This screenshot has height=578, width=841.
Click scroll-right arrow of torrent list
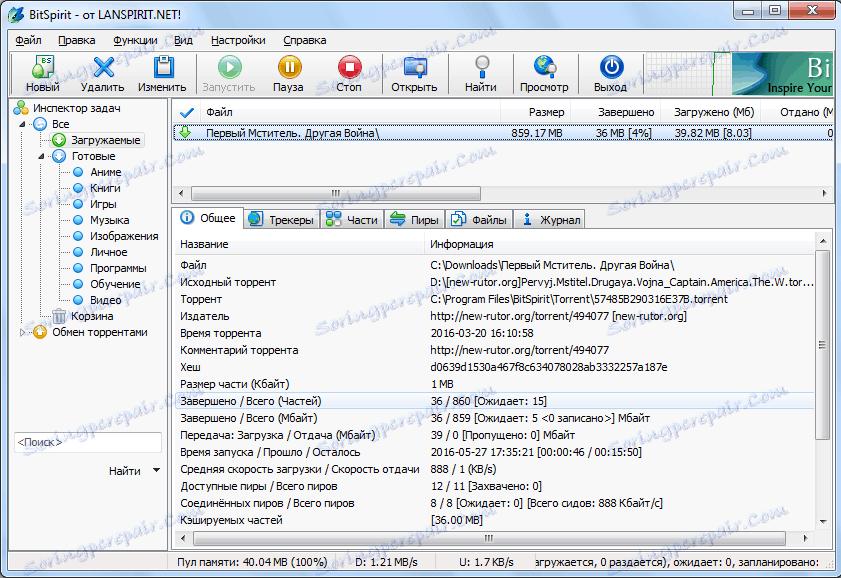(x=824, y=193)
